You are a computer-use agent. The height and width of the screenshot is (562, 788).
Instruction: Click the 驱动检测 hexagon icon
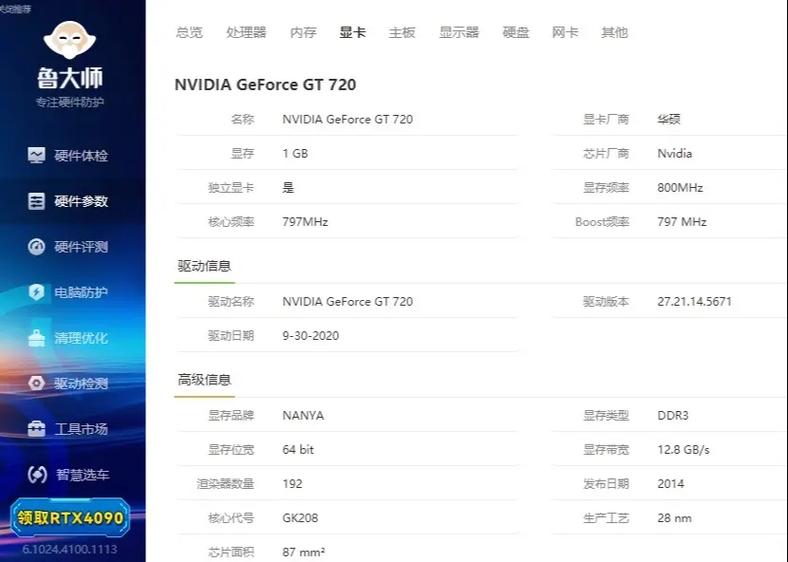click(36, 384)
